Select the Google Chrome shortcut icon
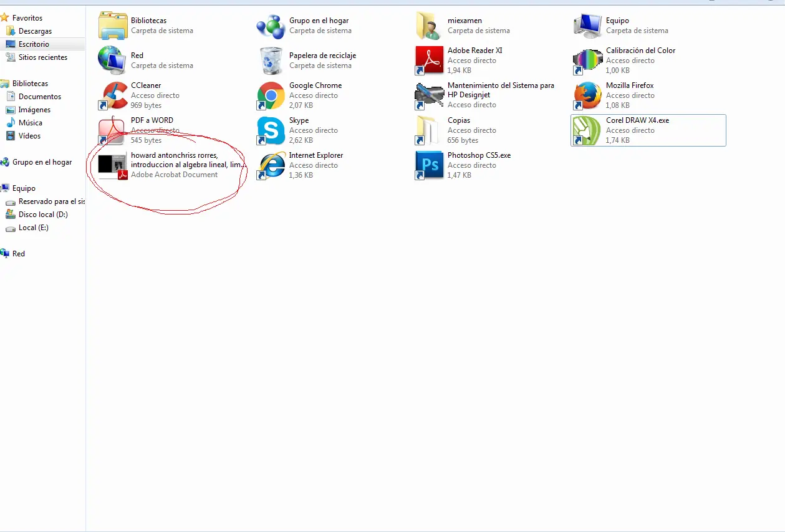The image size is (785, 532). 271,95
